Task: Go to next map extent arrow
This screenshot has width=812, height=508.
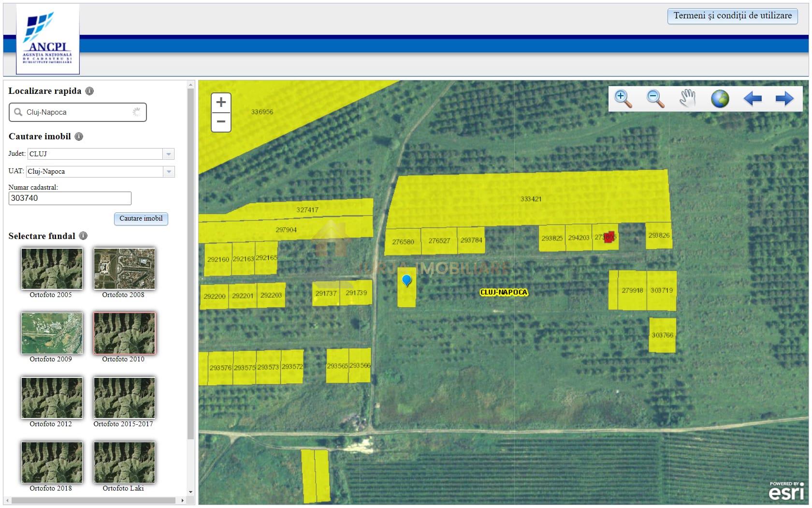Action: pos(784,99)
